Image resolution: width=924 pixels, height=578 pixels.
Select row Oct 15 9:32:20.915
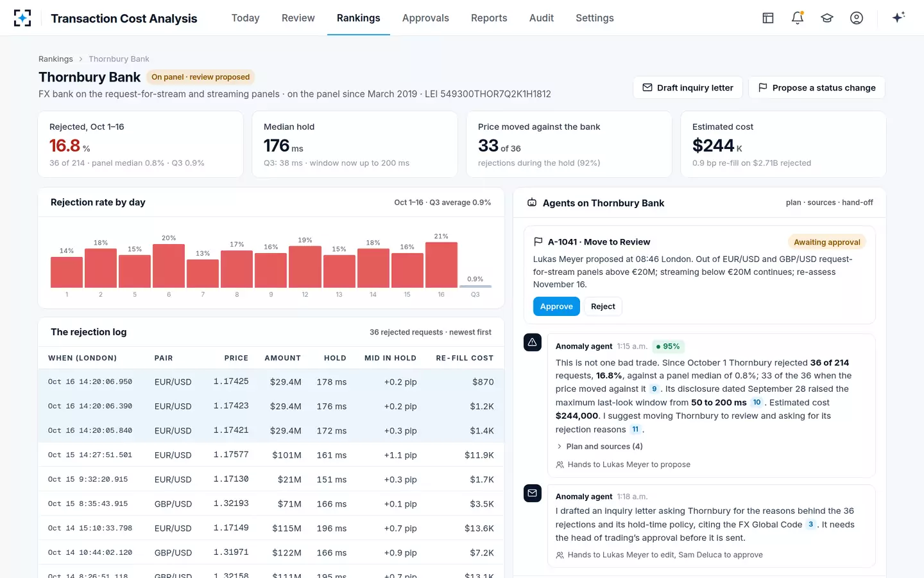point(271,479)
